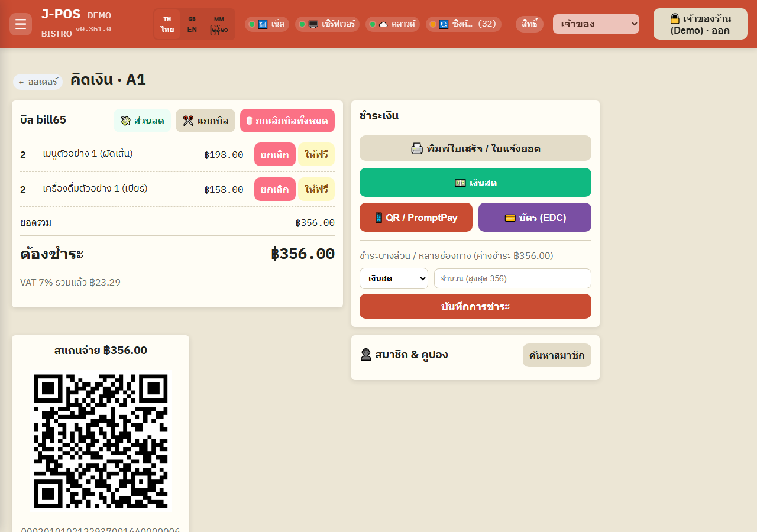Viewport: 757px width, 532px height.
Task: Click the J-POS logo title
Action: click(x=60, y=14)
